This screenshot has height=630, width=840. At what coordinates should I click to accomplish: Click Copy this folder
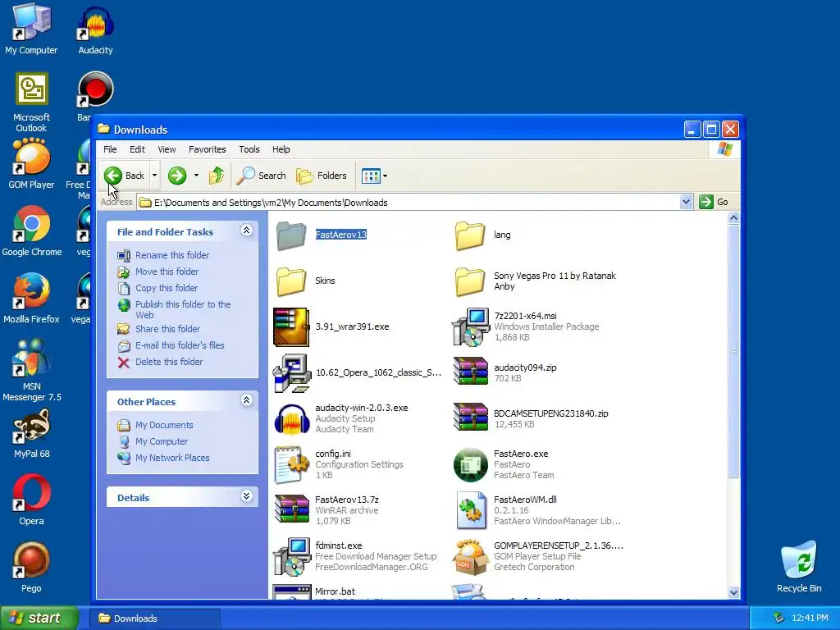pos(166,288)
